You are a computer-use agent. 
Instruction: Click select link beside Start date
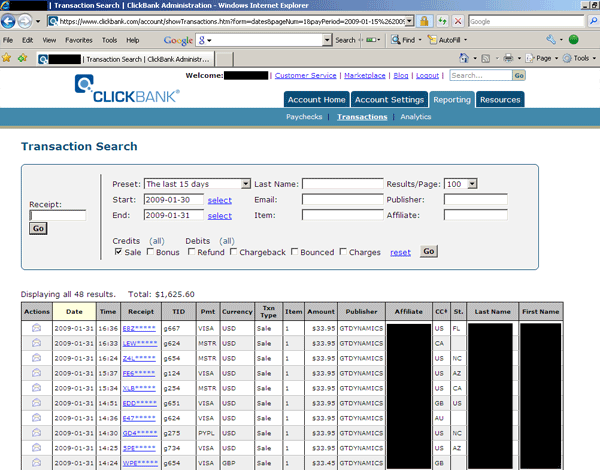tap(220, 200)
